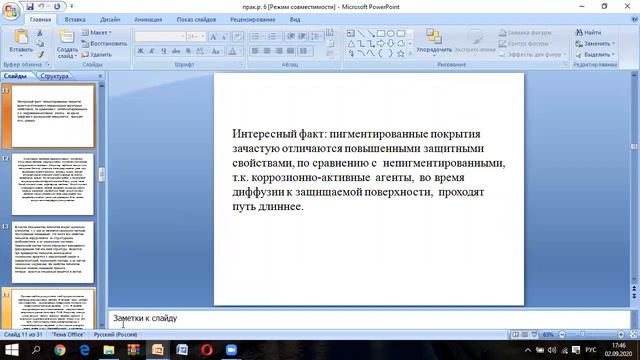
Task: Open the Рецензирование ribbon tab
Action: [253, 19]
